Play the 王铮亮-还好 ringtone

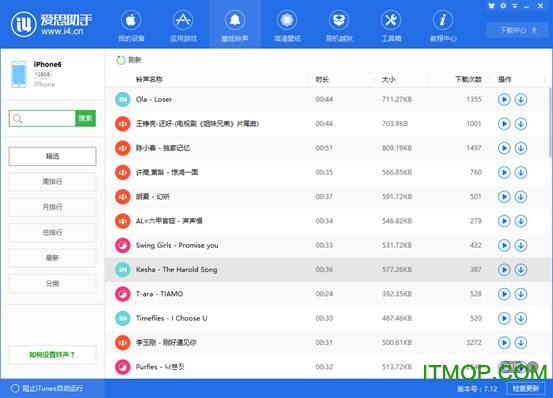pyautogui.click(x=504, y=124)
